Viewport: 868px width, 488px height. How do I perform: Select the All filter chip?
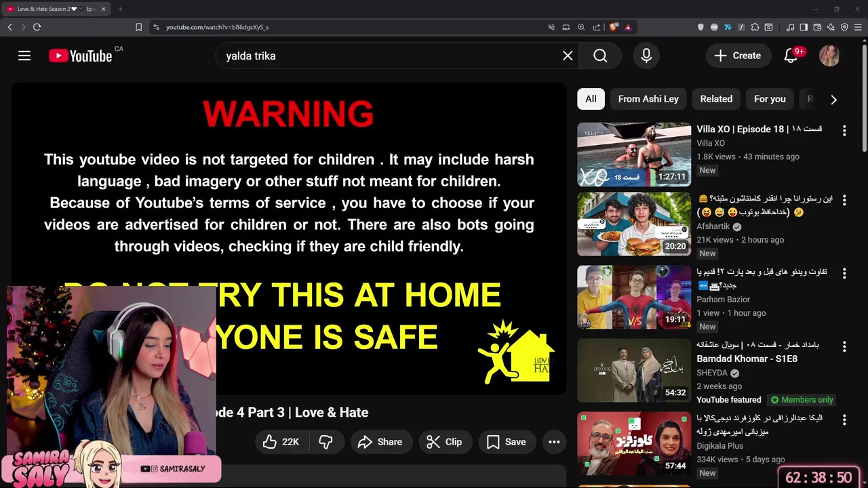click(591, 99)
